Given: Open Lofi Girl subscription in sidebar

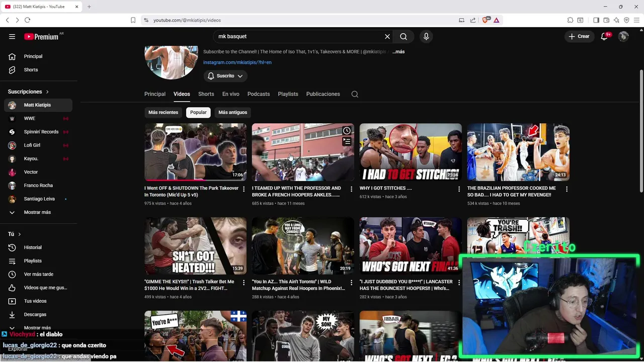Looking at the screenshot, I should pyautogui.click(x=38, y=145).
